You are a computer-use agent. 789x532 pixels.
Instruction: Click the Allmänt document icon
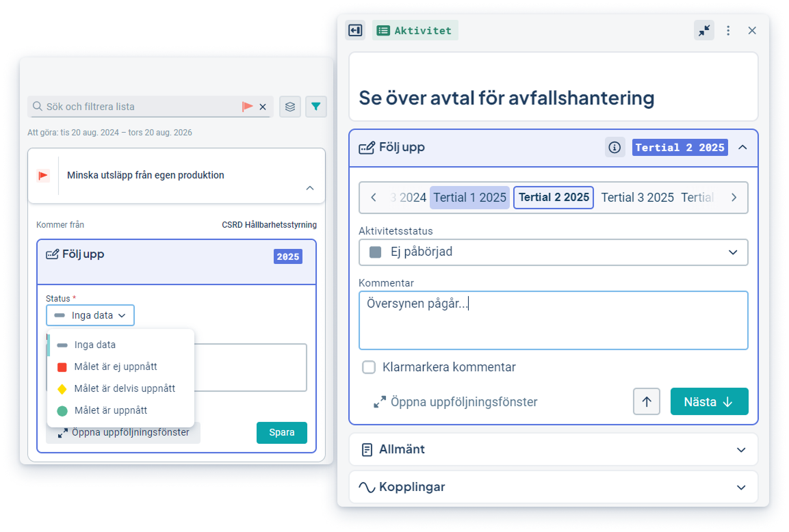coord(367,449)
